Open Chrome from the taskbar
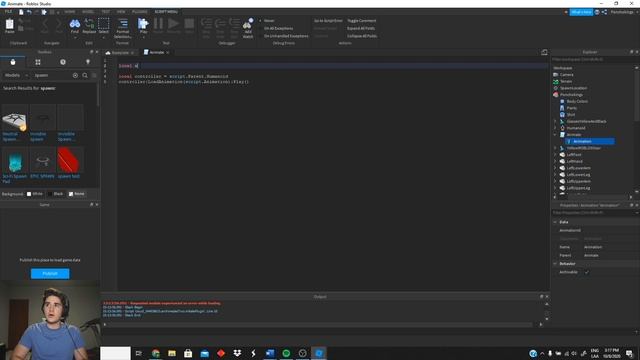This screenshot has height=360, width=640. click(x=156, y=353)
